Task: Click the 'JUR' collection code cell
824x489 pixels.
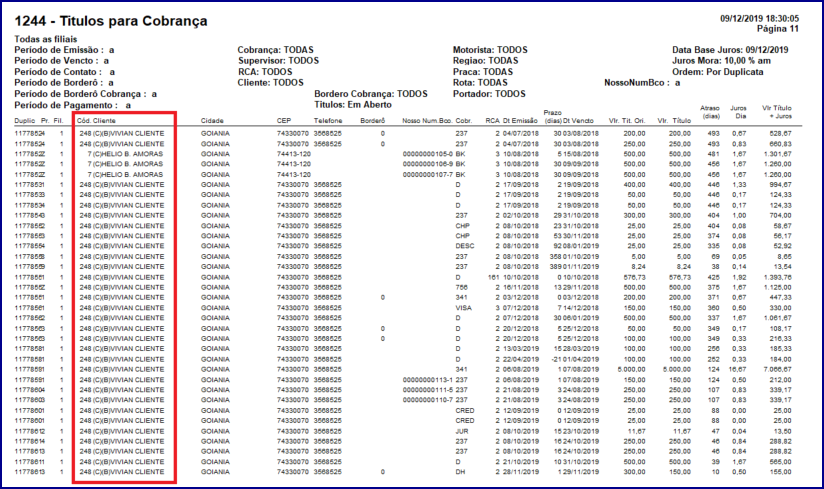Action: [x=462, y=431]
